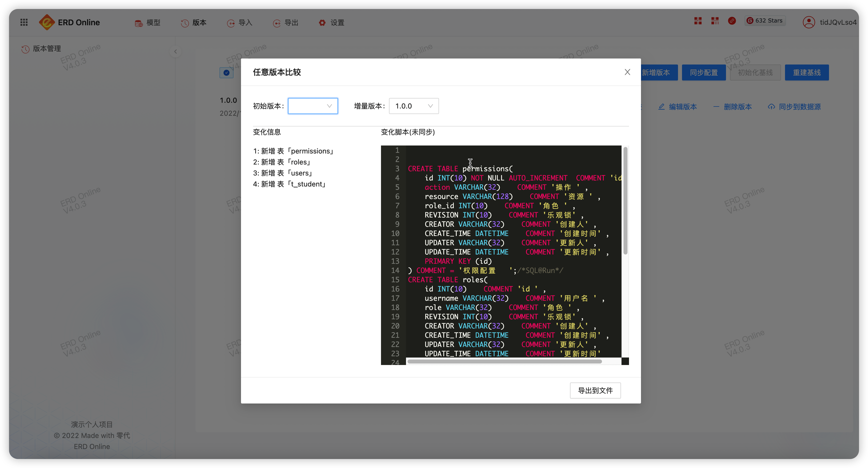This screenshot has height=468, width=868.
Task: Click line number 3 in the editor gutter
Action: coord(397,168)
